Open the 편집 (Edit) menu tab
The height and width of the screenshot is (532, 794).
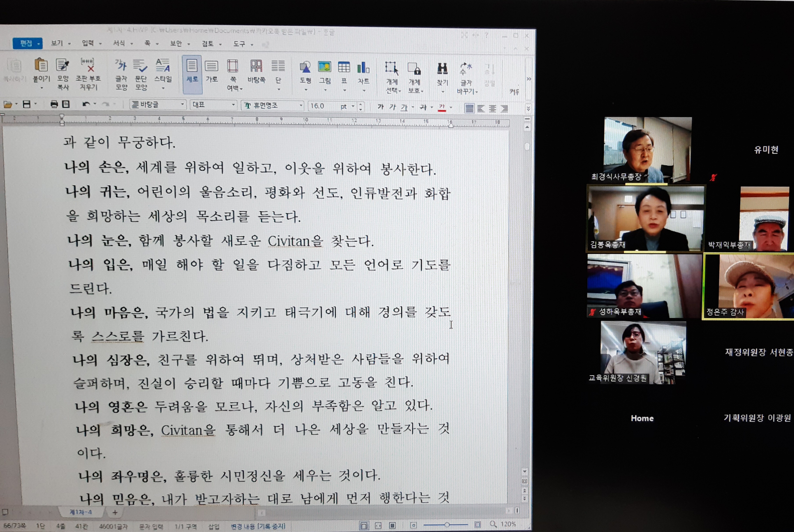pos(27,43)
